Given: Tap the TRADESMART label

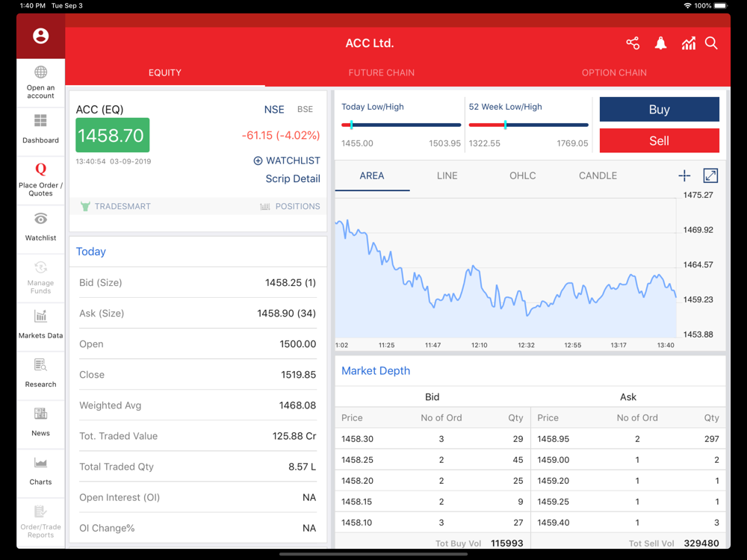Looking at the screenshot, I should coord(123,206).
